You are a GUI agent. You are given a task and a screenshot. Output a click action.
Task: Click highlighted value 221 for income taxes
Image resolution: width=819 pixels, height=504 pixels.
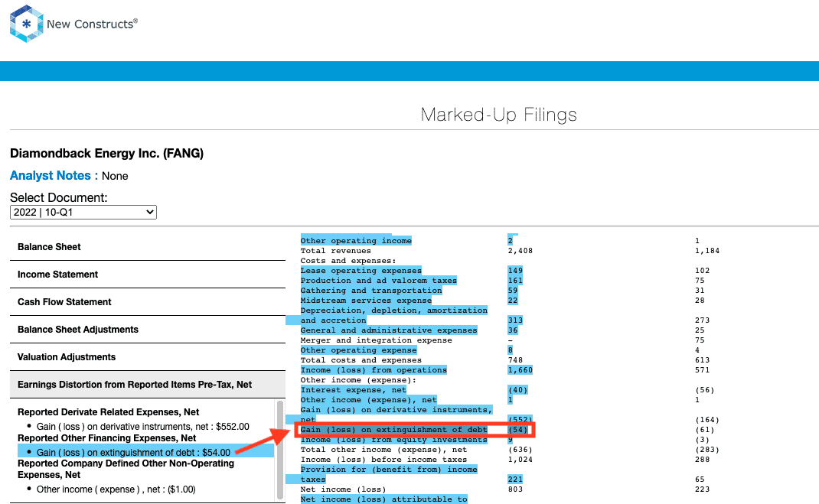tap(515, 480)
